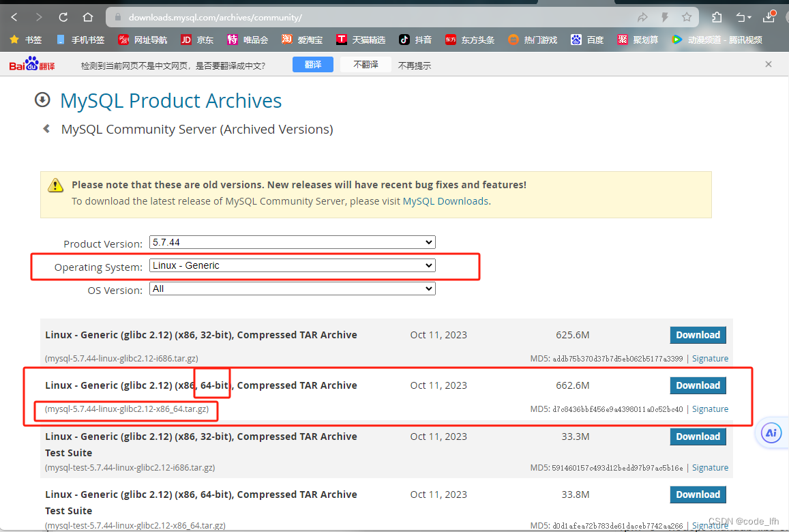Image resolution: width=789 pixels, height=532 pixels.
Task: Click the Baidu 翻译 logo
Action: pos(31,64)
